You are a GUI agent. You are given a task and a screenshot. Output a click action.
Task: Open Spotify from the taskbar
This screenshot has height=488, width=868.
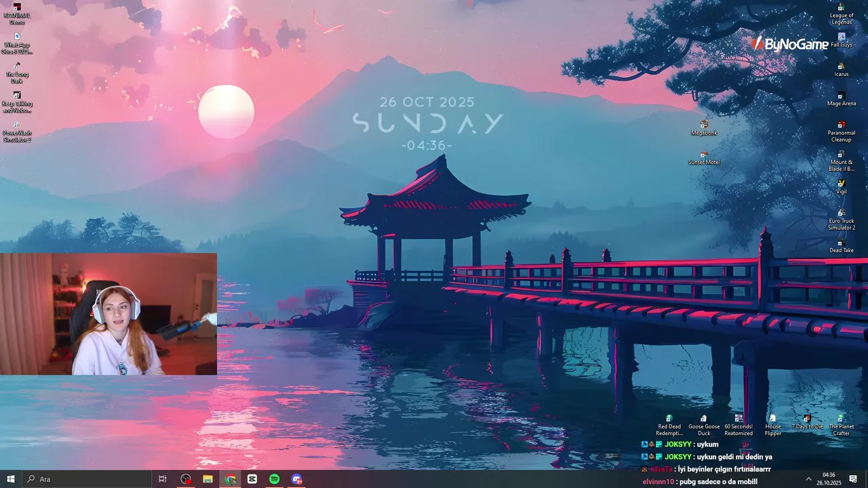coord(274,479)
